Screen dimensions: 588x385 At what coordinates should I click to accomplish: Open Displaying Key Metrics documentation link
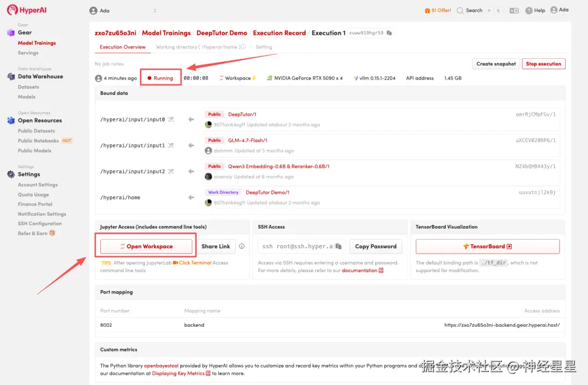[181, 374]
